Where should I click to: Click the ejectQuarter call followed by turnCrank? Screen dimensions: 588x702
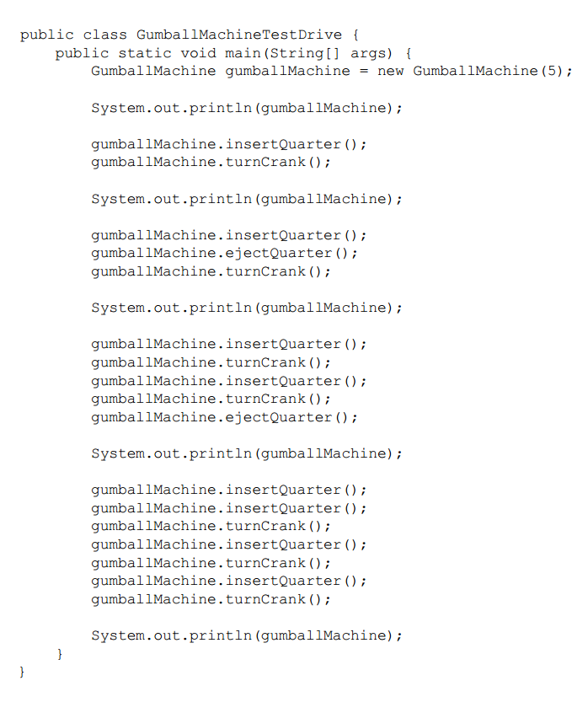click(225, 253)
